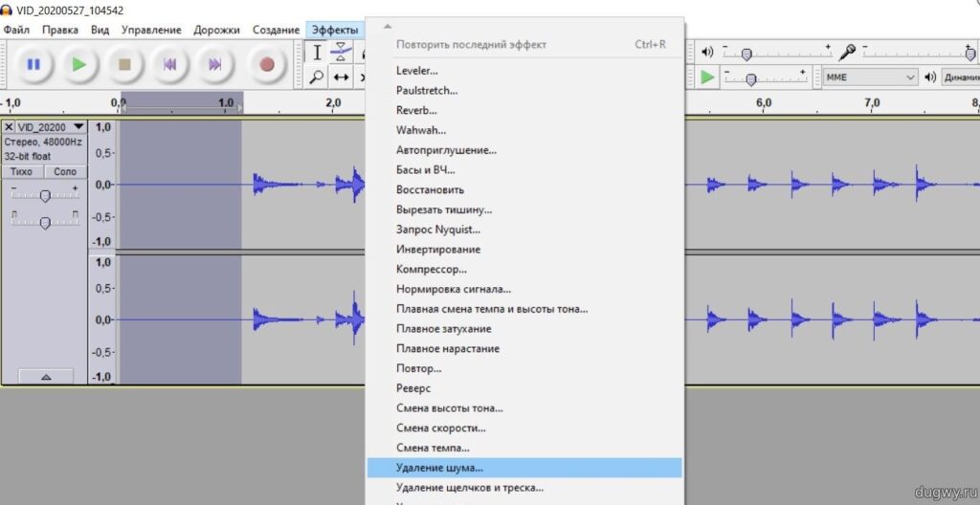Click the 6,0 mark on the timeline ruler
This screenshot has height=505, width=980.
click(763, 102)
